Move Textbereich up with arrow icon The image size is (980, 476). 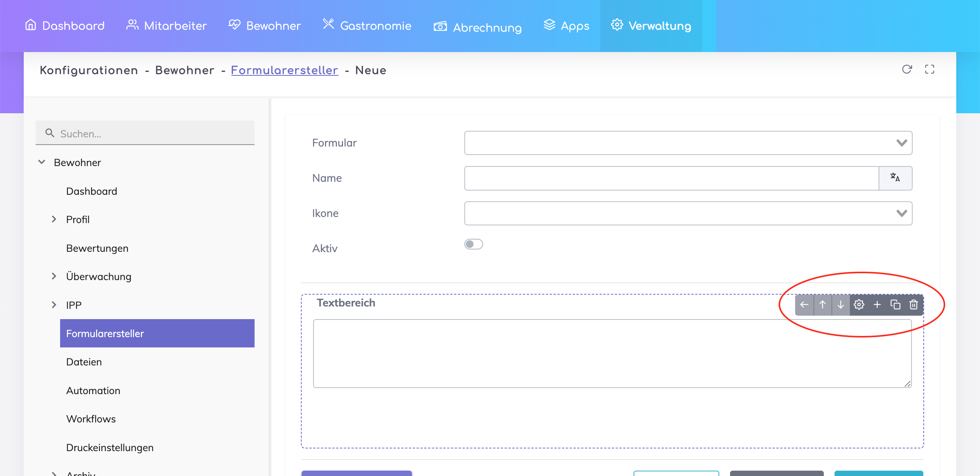click(x=822, y=305)
